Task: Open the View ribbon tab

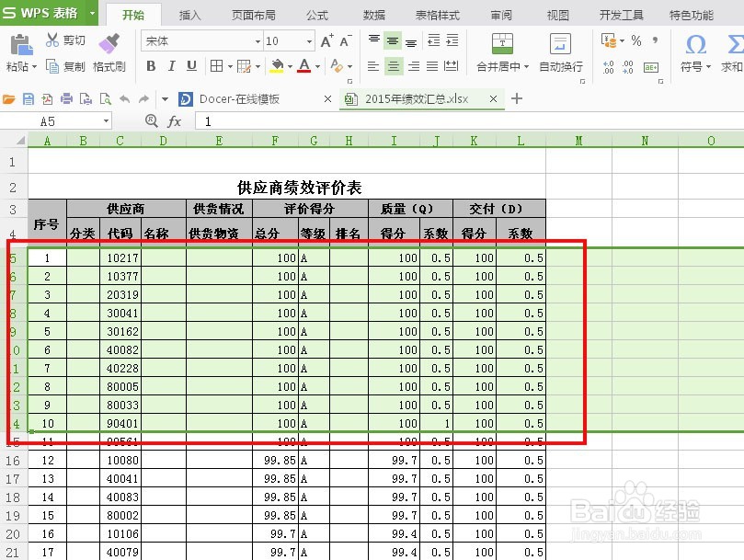Action: [x=557, y=16]
